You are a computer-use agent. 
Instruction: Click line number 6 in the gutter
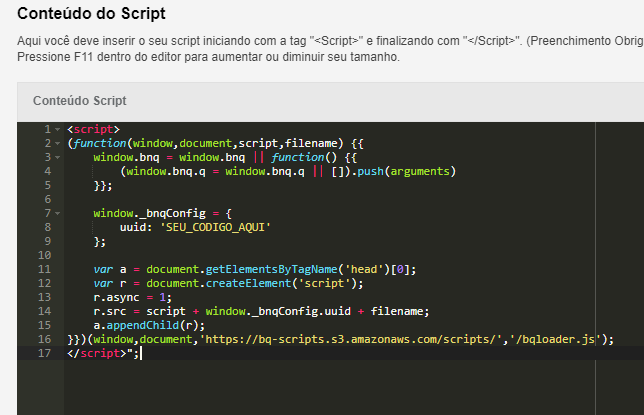[48, 199]
